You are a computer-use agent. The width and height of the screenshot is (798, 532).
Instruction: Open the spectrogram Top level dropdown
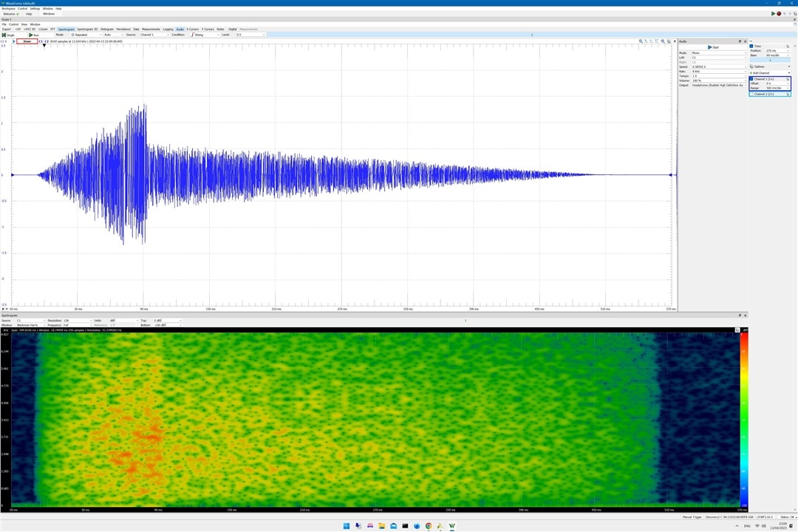168,320
